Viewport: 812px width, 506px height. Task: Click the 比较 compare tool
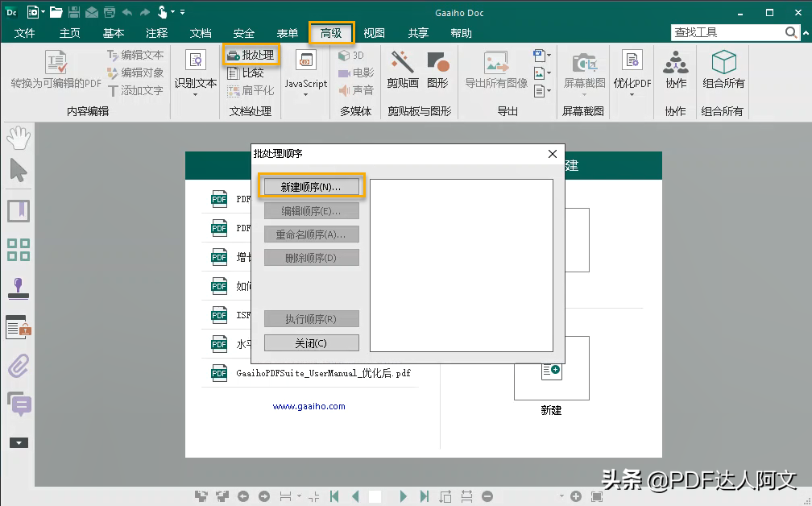click(246, 73)
